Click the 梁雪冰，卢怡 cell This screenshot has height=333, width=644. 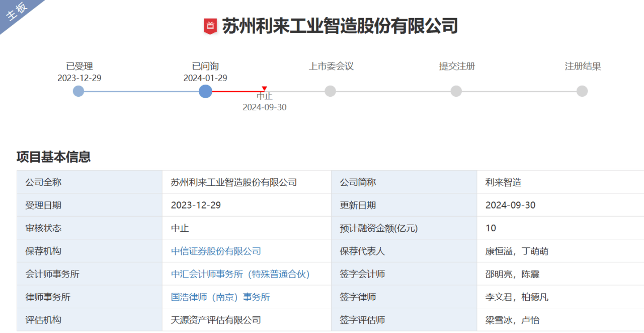coord(560,320)
